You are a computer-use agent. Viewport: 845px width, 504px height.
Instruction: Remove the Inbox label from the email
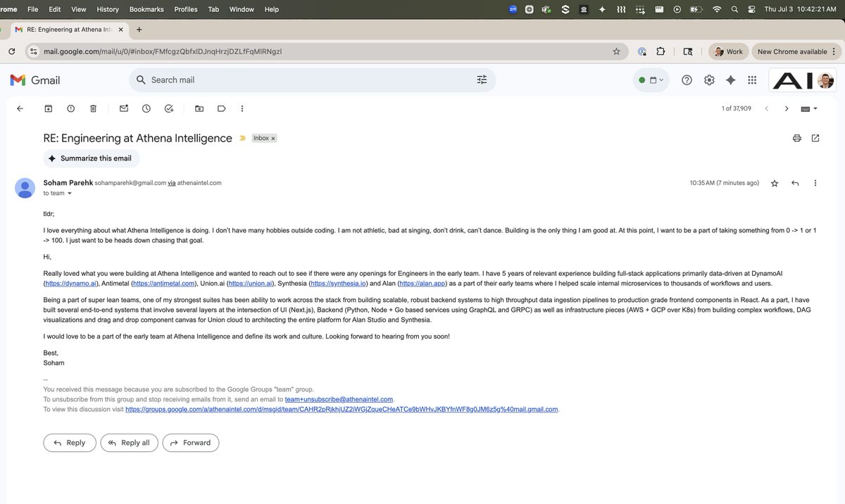coord(273,139)
